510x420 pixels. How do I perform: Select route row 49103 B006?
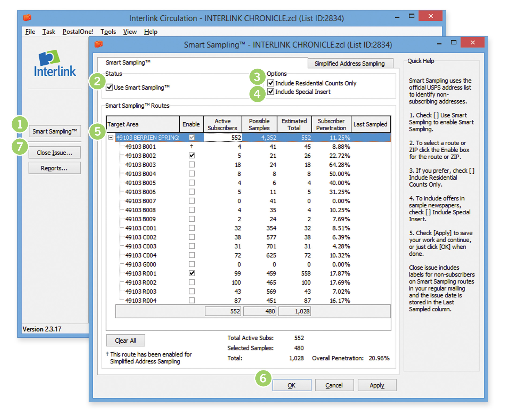(253, 192)
